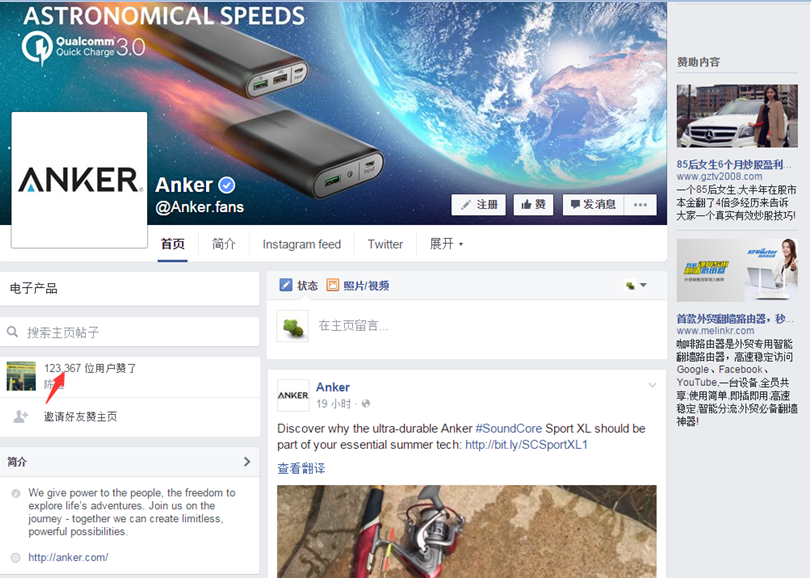Open the 首款外贸翻墙路由器 ad title
811x578 pixels.
735,318
